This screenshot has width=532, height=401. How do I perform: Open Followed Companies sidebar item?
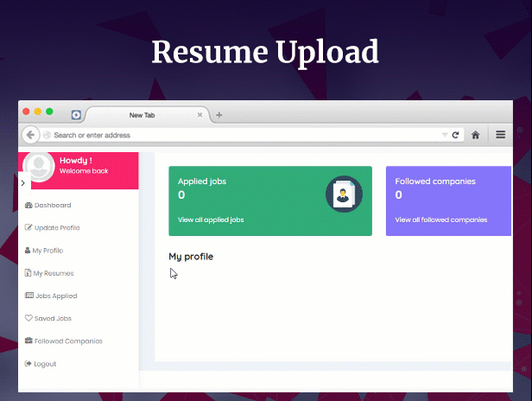tap(63, 341)
